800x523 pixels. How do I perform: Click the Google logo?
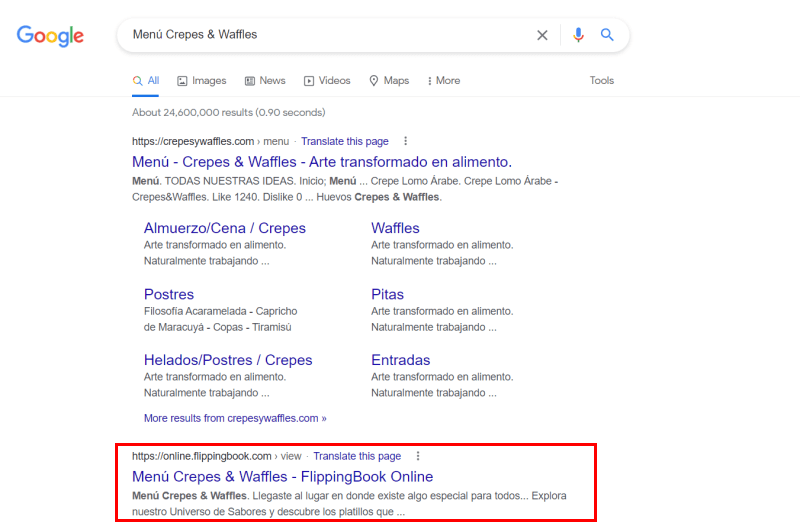tap(50, 36)
